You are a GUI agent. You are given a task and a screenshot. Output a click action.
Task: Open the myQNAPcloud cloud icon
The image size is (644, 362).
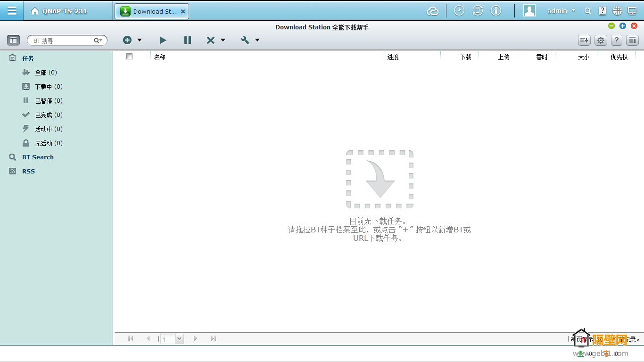pyautogui.click(x=432, y=11)
